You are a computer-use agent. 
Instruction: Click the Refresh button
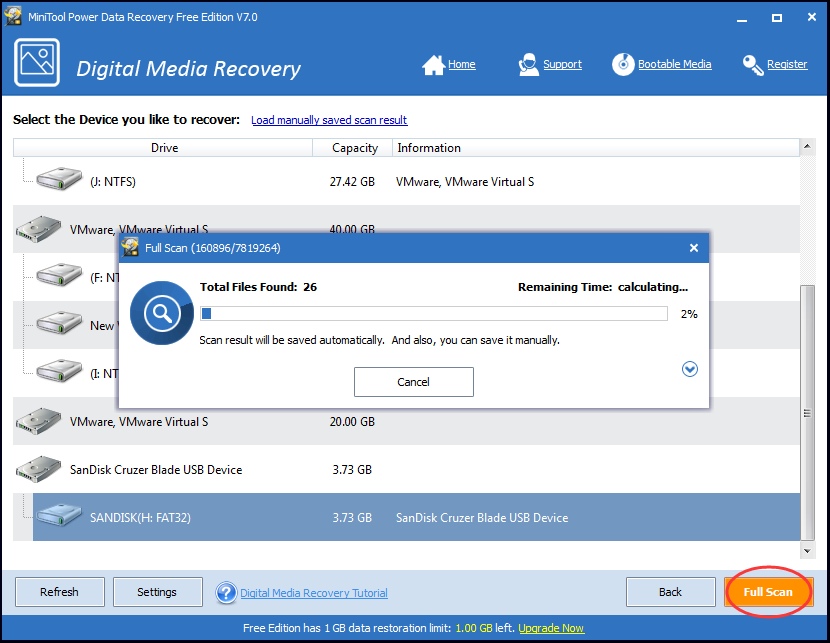click(x=60, y=592)
